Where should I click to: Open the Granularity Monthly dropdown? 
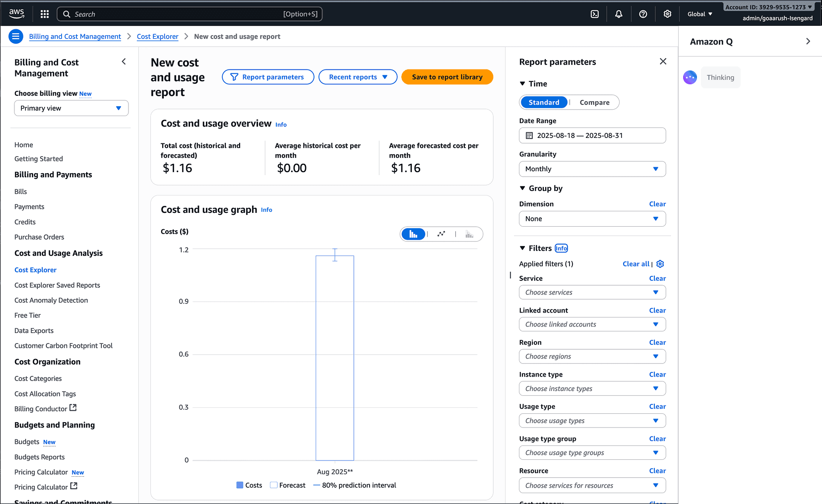coord(592,169)
